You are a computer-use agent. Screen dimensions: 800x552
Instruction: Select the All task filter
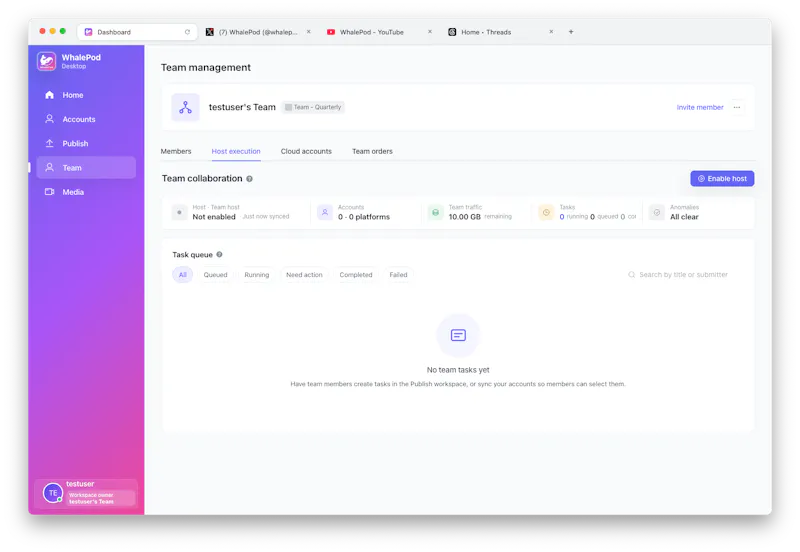point(183,274)
